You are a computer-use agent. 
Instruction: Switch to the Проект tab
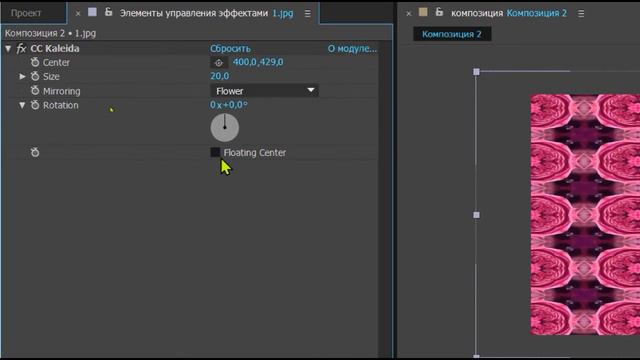click(26, 13)
